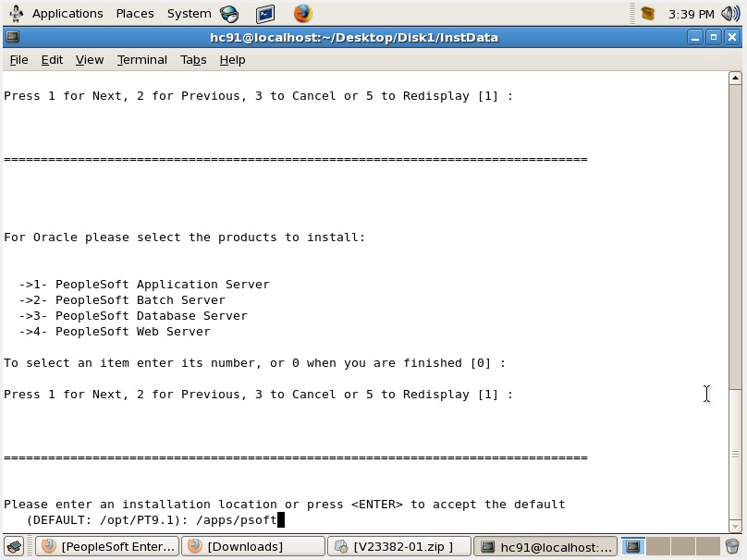Open the Places menu

click(135, 13)
